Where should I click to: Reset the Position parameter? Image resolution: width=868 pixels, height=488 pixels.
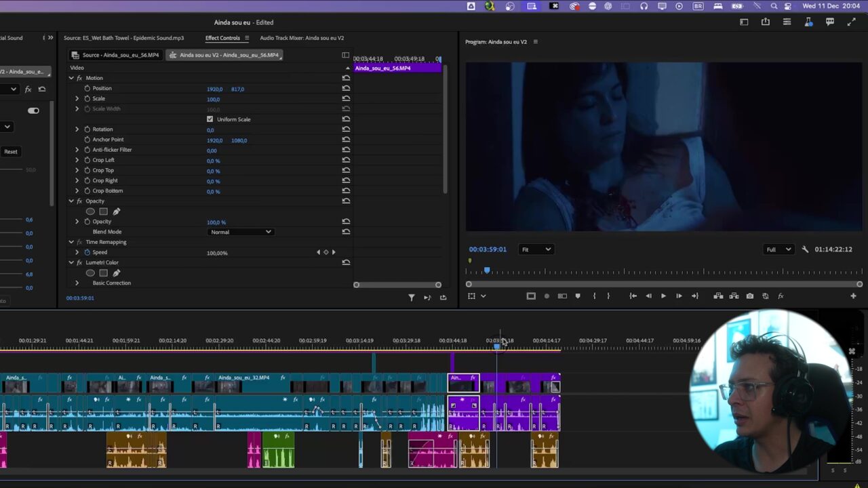click(346, 89)
